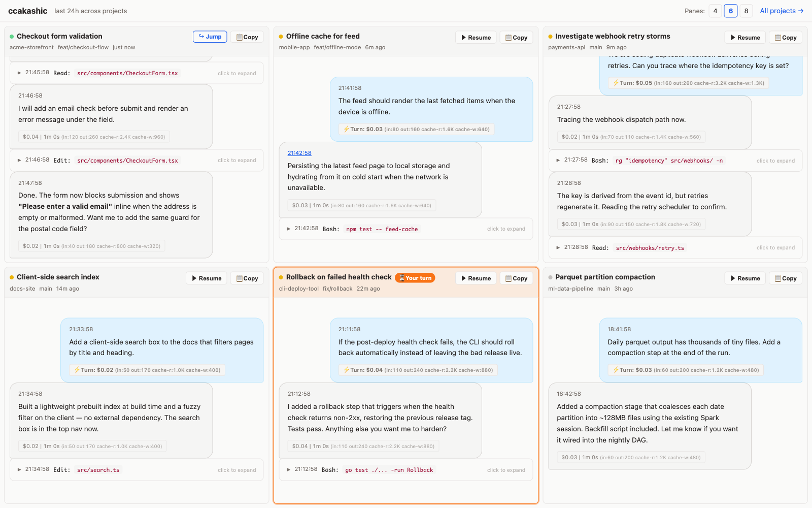Click the Your turn badge

pyautogui.click(x=415, y=278)
